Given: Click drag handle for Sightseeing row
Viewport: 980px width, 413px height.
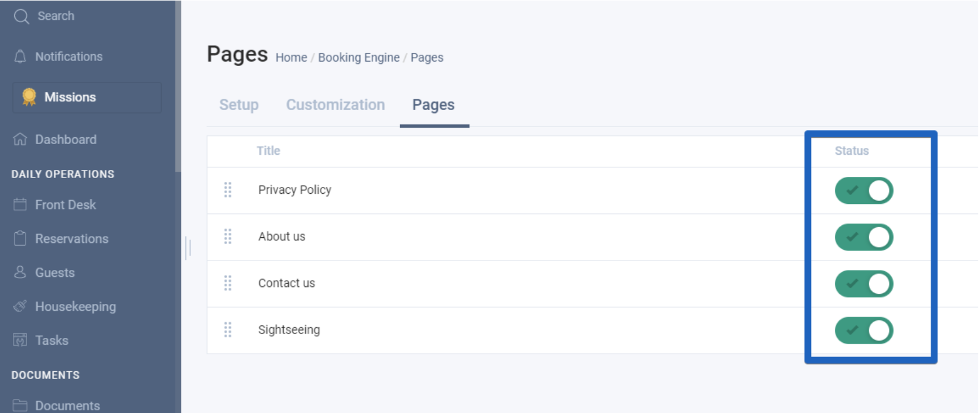Looking at the screenshot, I should [228, 329].
